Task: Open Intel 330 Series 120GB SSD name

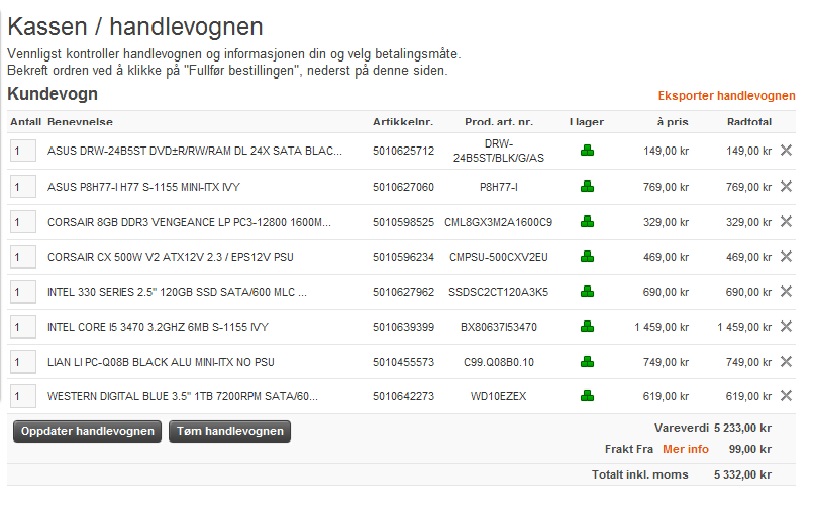Action: [176, 292]
